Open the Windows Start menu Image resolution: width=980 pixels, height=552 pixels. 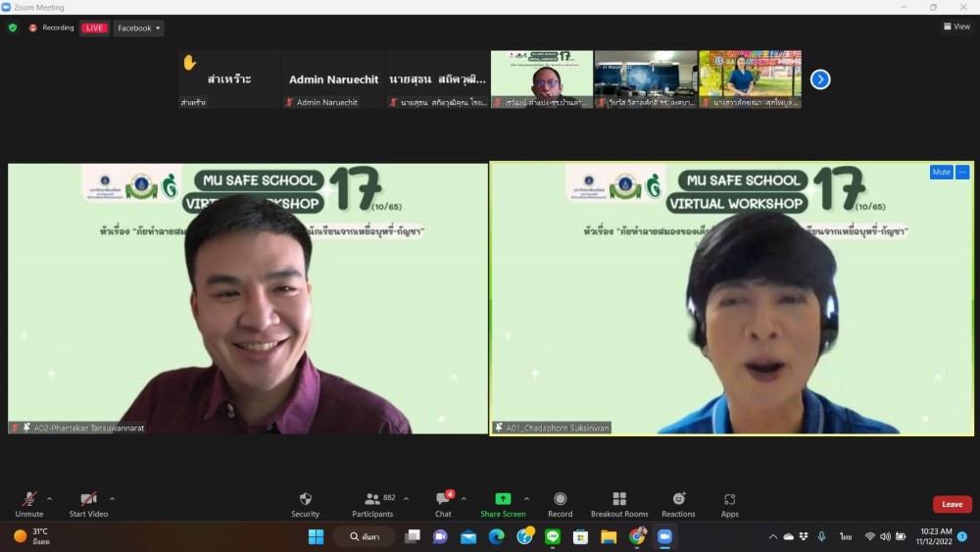[x=316, y=536]
